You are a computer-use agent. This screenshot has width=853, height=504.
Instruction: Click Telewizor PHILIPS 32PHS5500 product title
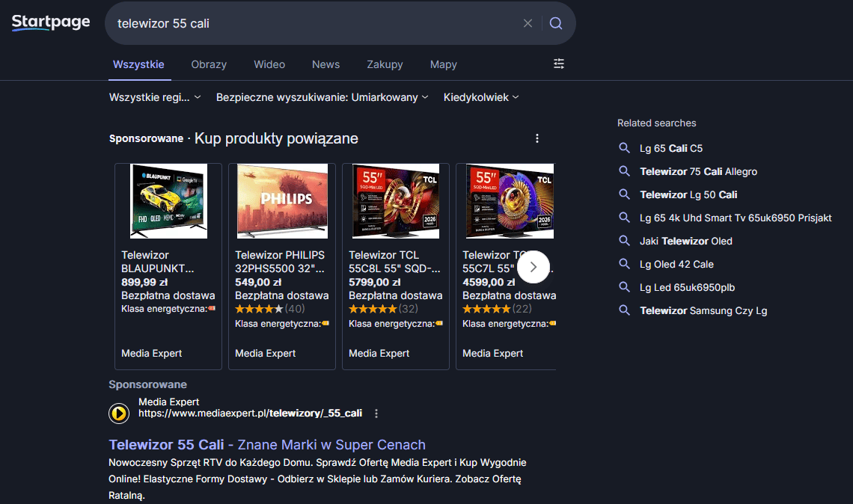(x=280, y=262)
